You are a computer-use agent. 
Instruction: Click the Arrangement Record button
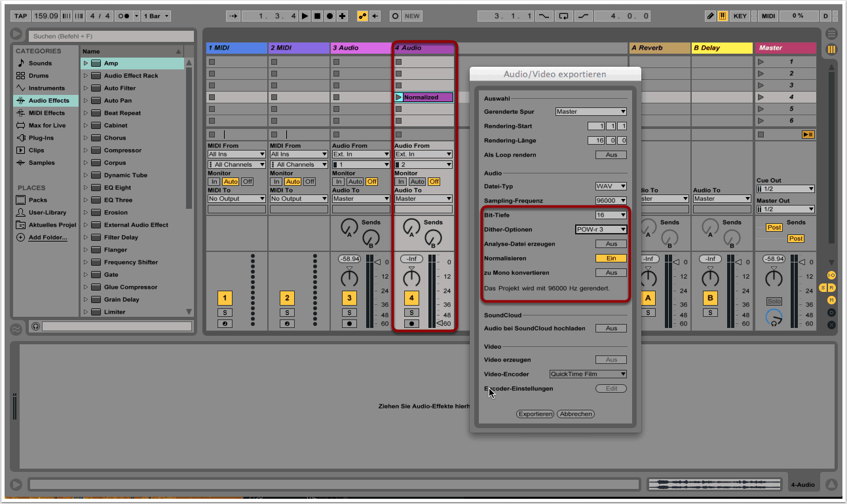pyautogui.click(x=330, y=16)
